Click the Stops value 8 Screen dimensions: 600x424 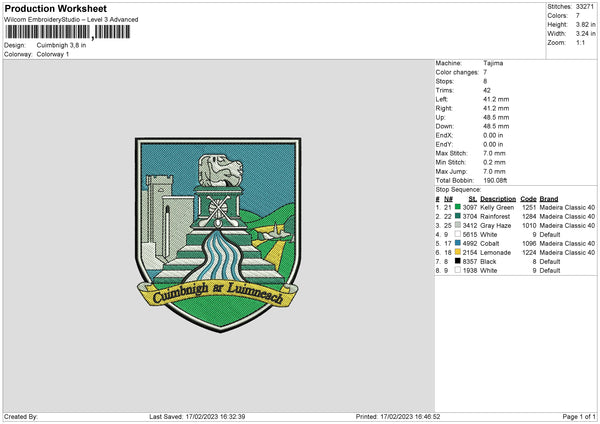pyautogui.click(x=485, y=81)
